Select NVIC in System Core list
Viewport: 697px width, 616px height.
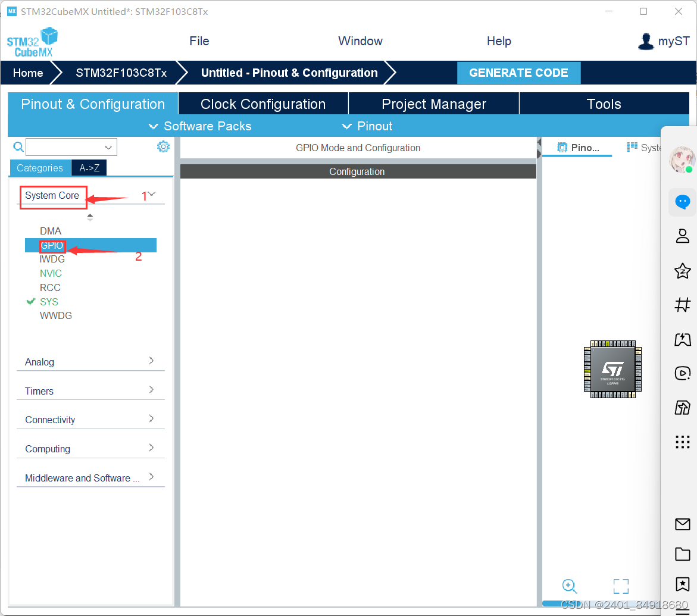(x=51, y=273)
